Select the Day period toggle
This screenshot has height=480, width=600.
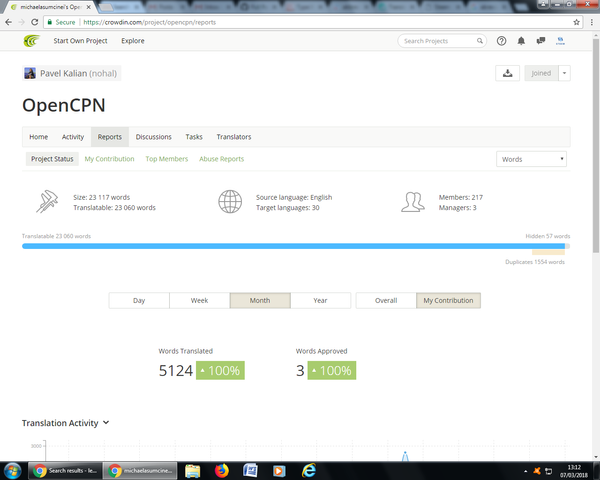point(139,300)
